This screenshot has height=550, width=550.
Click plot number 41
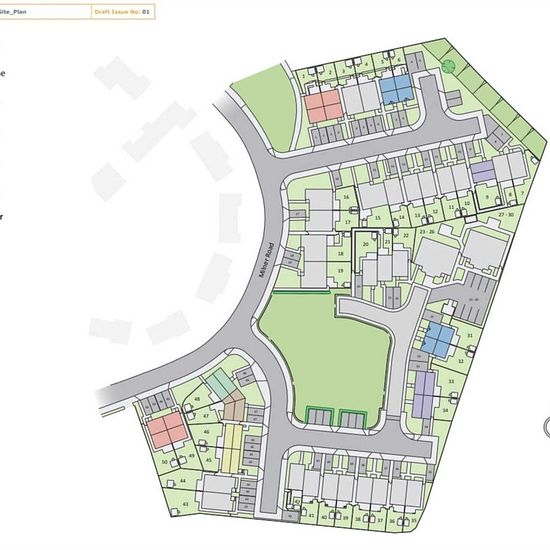click(x=311, y=515)
